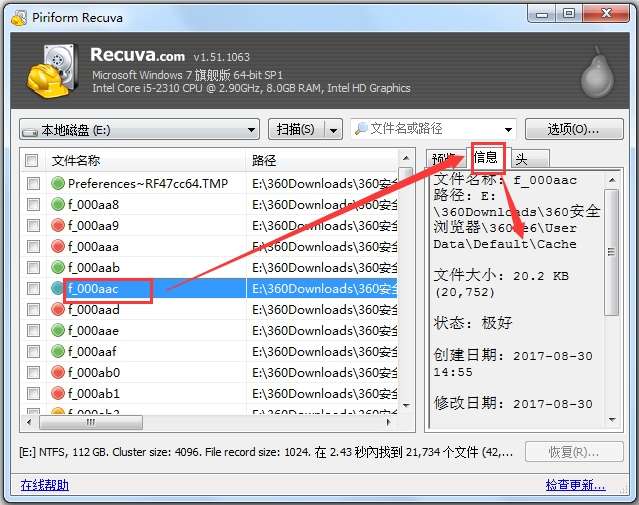Click the magnifier icon in filename filter

[x=361, y=129]
